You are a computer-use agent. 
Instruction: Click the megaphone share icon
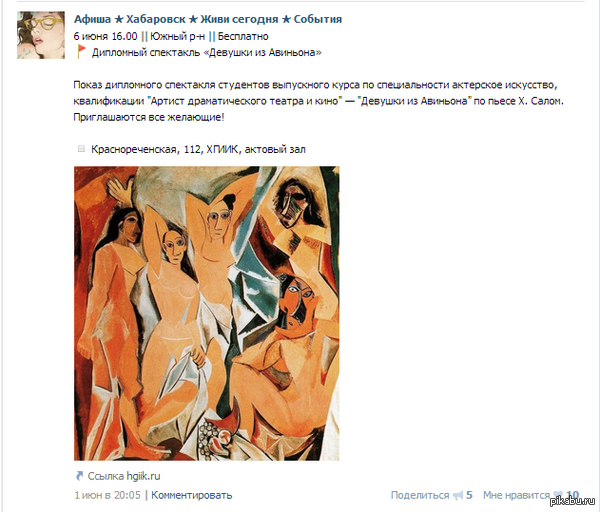point(458,496)
